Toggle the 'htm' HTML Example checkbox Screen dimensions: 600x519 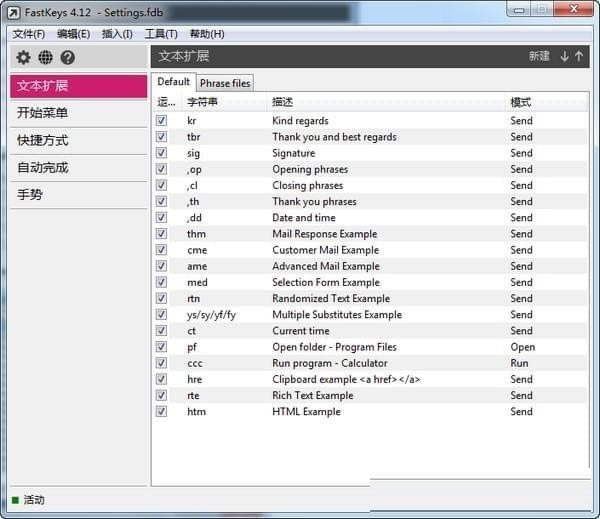coord(162,411)
